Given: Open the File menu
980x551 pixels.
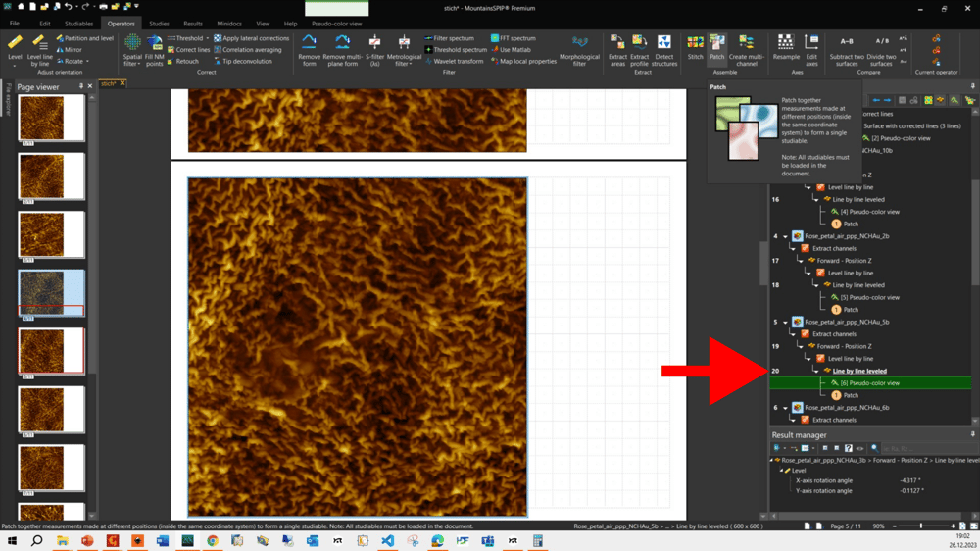Looking at the screenshot, I should (14, 24).
